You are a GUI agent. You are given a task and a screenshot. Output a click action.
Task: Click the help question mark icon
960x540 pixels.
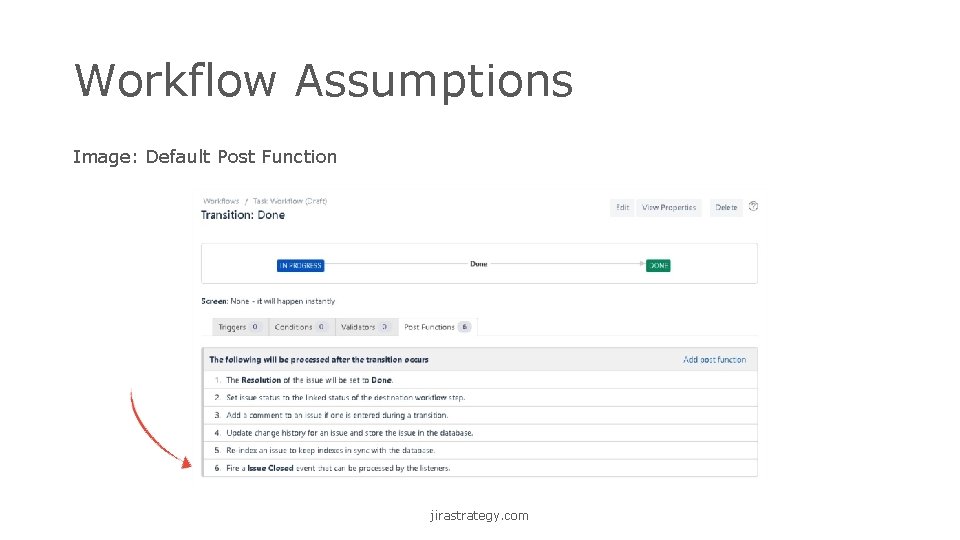point(753,207)
